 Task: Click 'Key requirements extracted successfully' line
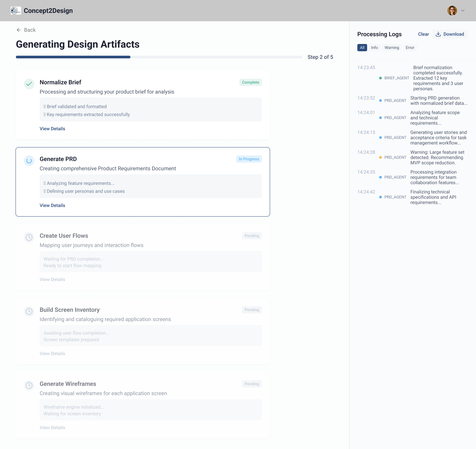click(87, 114)
